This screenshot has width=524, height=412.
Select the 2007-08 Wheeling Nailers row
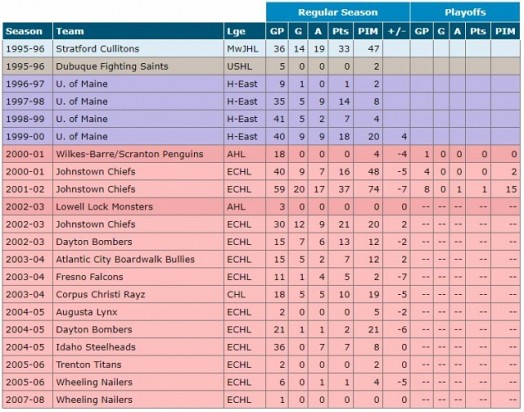point(261,400)
